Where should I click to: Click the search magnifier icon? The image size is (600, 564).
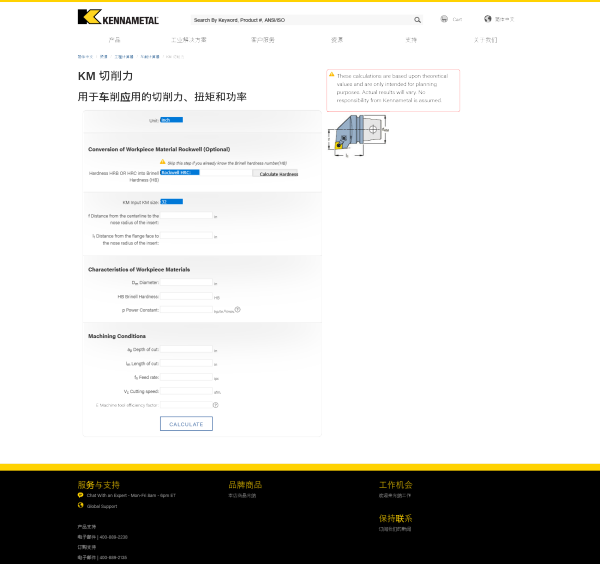417,20
